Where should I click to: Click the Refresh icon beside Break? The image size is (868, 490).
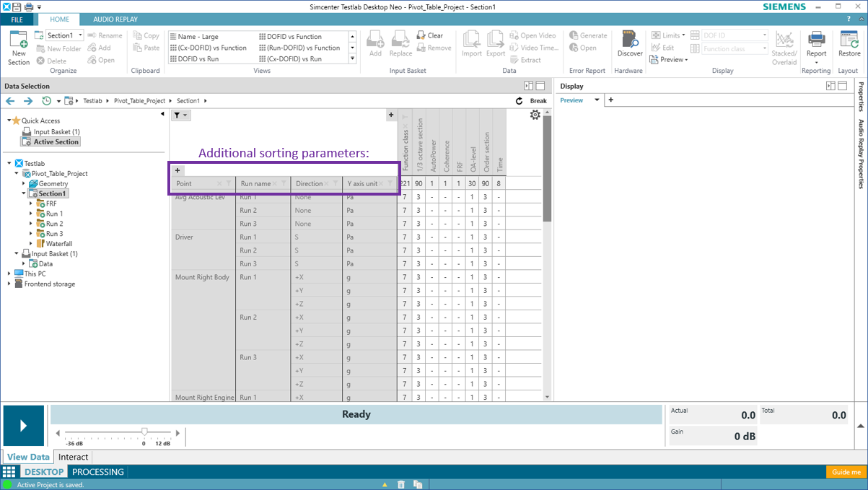(x=519, y=101)
